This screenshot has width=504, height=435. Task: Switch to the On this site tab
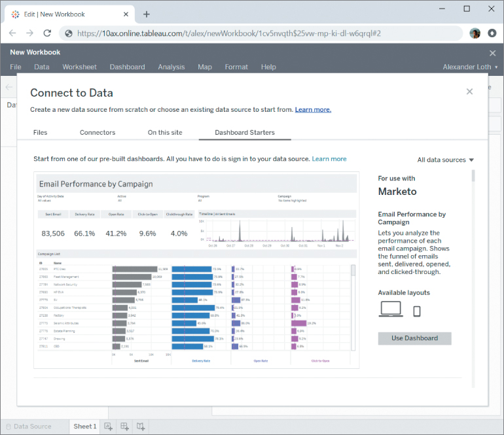pos(165,132)
